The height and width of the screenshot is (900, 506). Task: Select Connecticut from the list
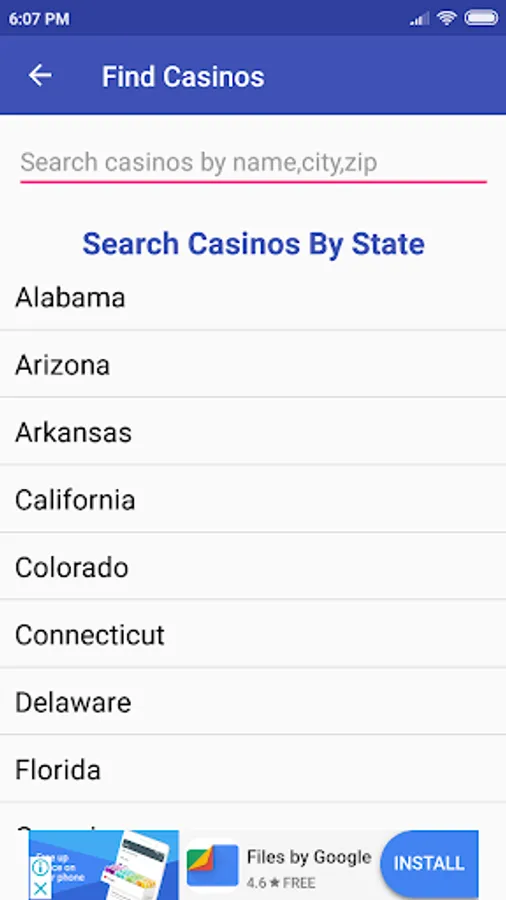click(253, 634)
